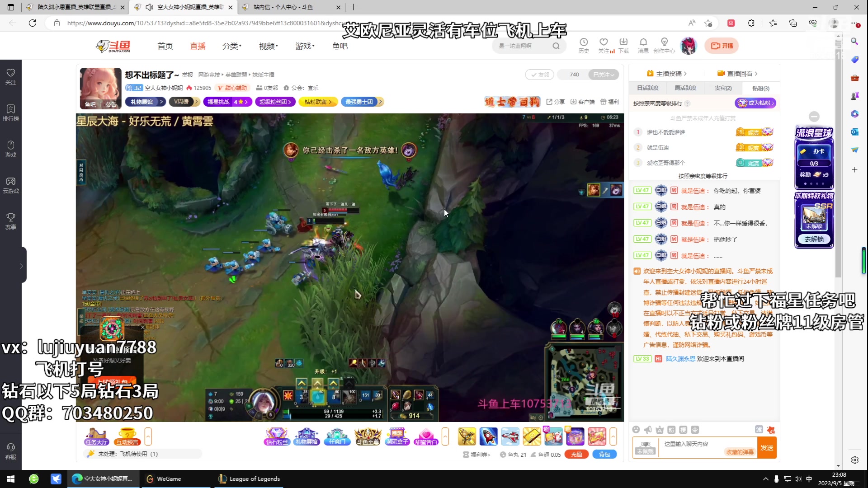
Task: Click the 成为钻粉 button
Action: point(755,103)
